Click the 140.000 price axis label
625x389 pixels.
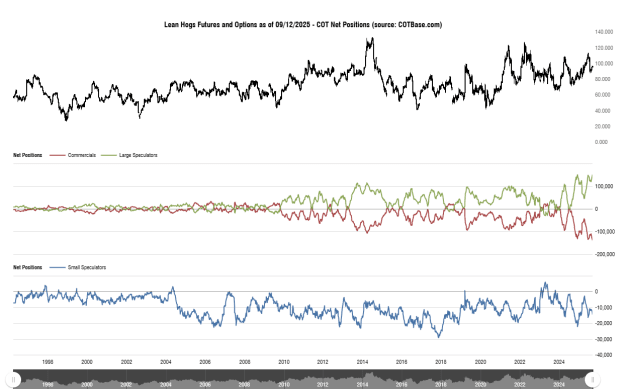[x=604, y=32]
